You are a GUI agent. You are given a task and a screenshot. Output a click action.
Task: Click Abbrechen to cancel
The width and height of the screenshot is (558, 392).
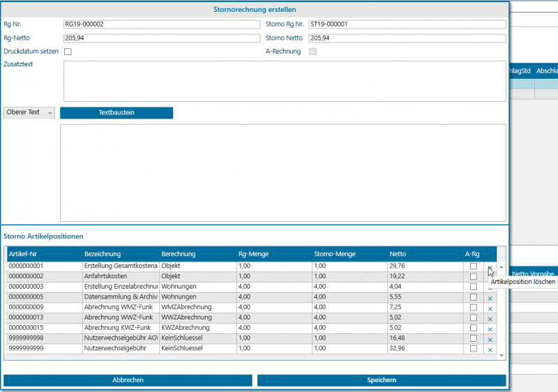click(x=128, y=380)
